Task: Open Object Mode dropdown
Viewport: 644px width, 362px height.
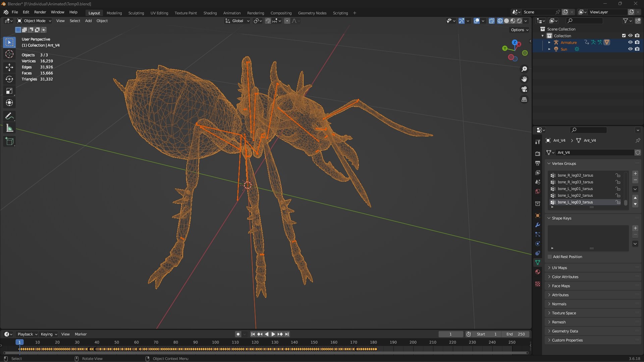Action: (35, 21)
